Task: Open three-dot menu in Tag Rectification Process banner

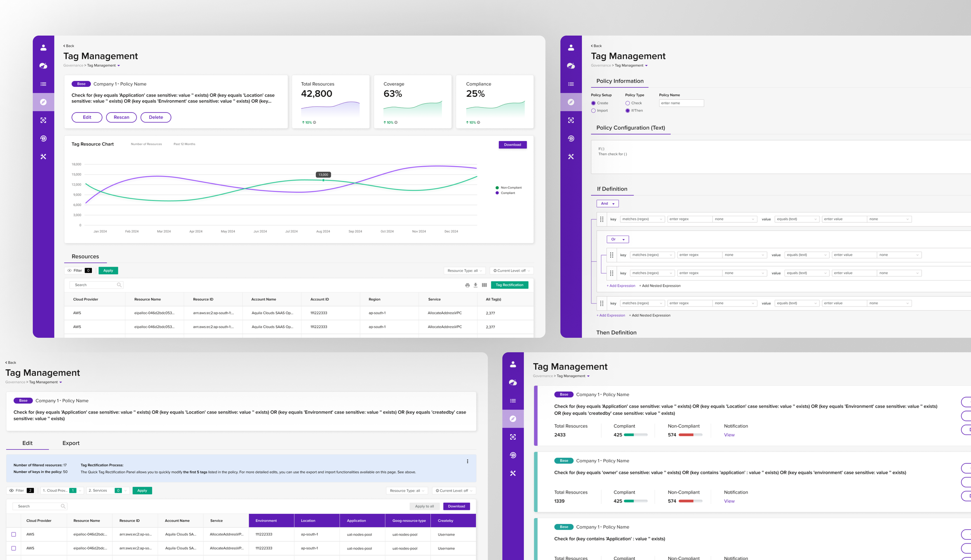Action: coord(468,461)
